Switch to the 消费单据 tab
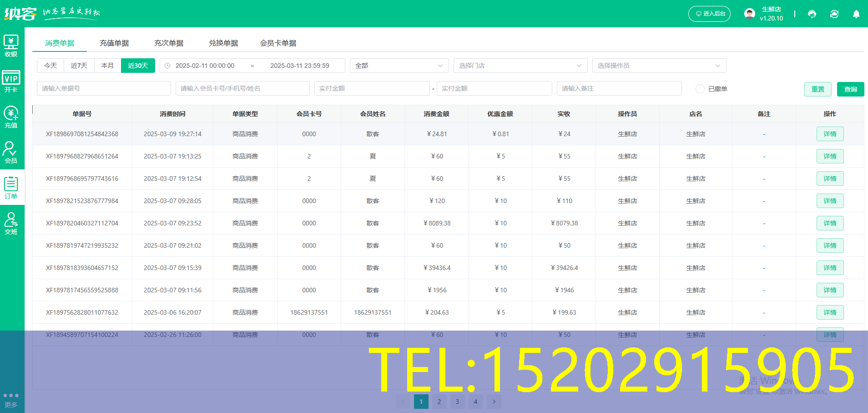 (60, 43)
